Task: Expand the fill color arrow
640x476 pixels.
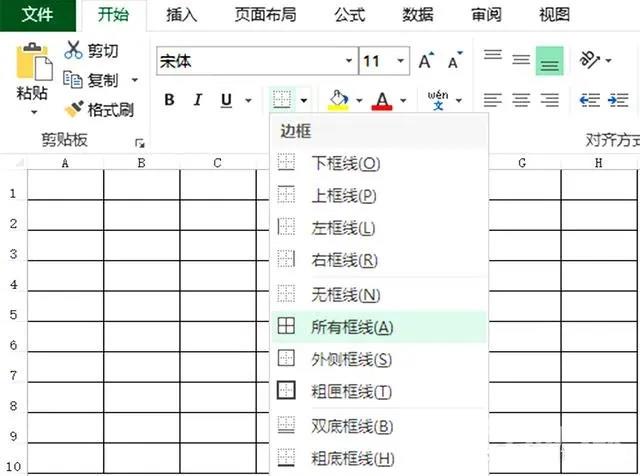Action: (359, 100)
